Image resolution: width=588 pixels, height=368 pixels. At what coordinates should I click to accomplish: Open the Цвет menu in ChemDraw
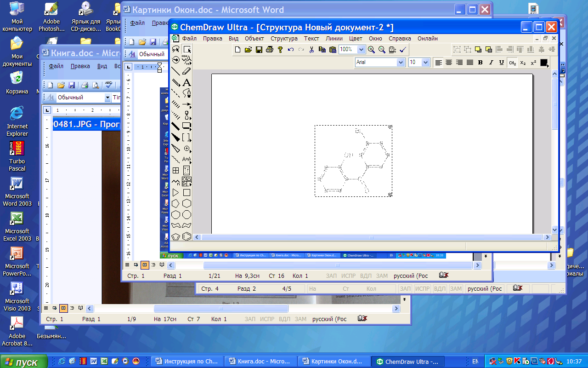click(356, 39)
